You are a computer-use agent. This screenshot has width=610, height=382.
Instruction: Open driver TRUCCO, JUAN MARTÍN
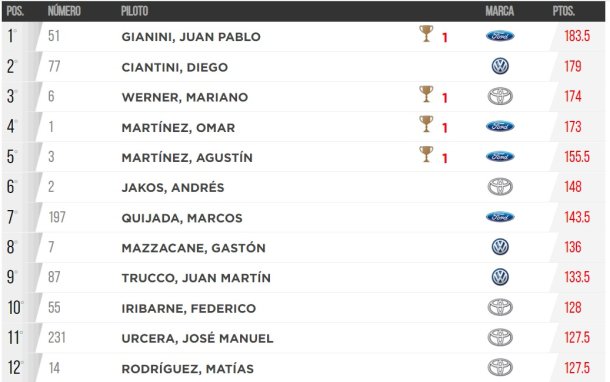click(196, 278)
